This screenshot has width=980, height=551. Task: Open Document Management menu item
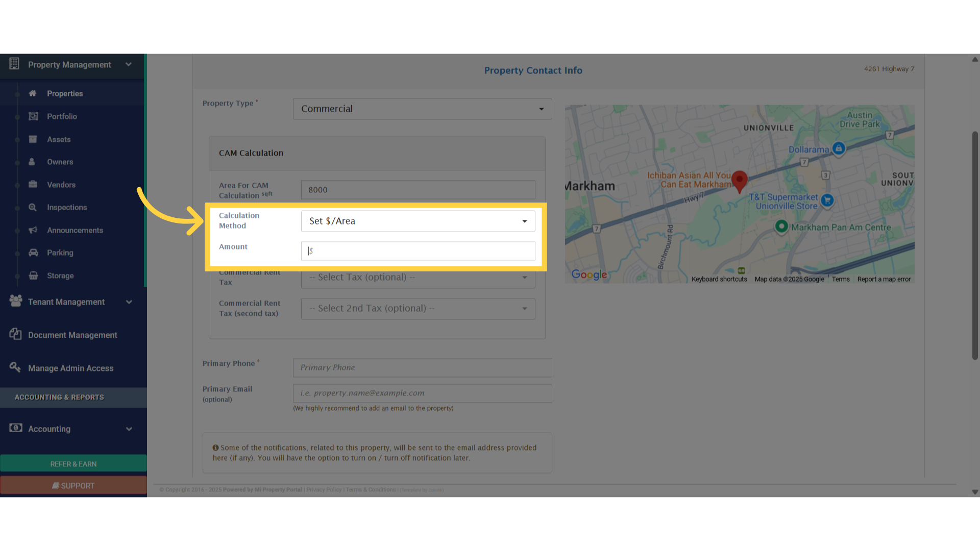(x=72, y=335)
